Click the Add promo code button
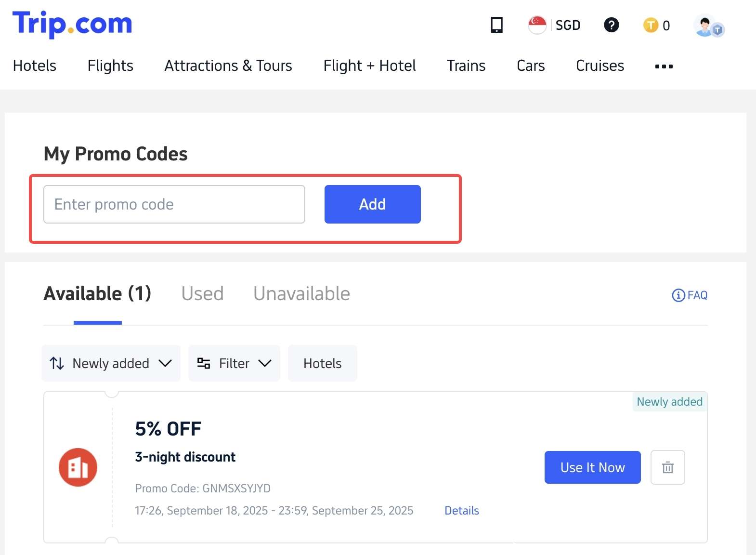756x555 pixels. pos(372,204)
